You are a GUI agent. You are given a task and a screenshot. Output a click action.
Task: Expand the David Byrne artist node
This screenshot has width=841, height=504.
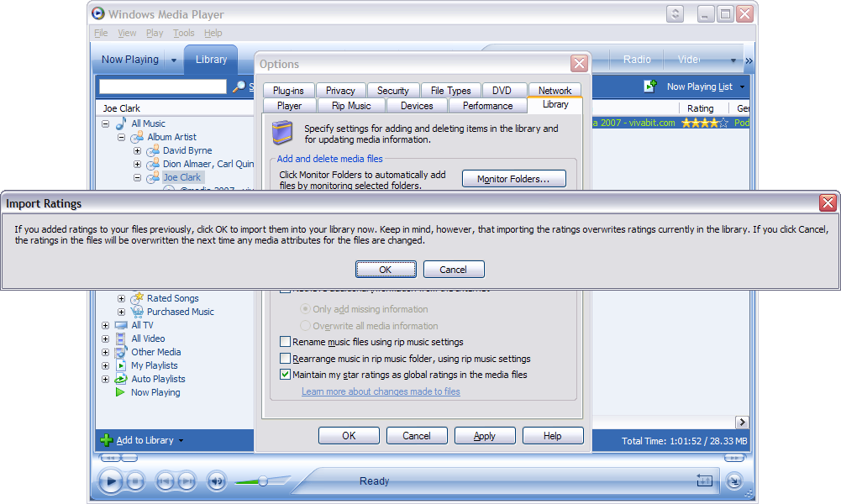click(x=137, y=151)
